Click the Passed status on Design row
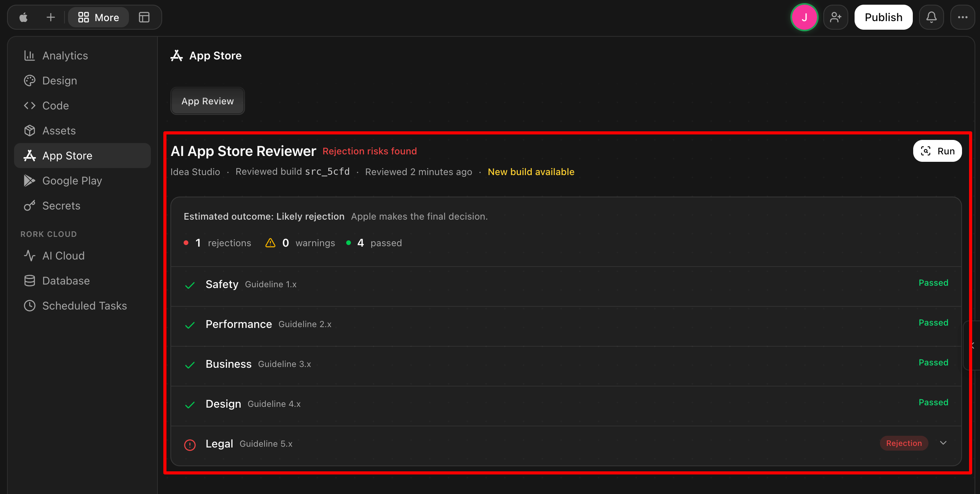Viewport: 980px width, 494px height. pos(934,402)
